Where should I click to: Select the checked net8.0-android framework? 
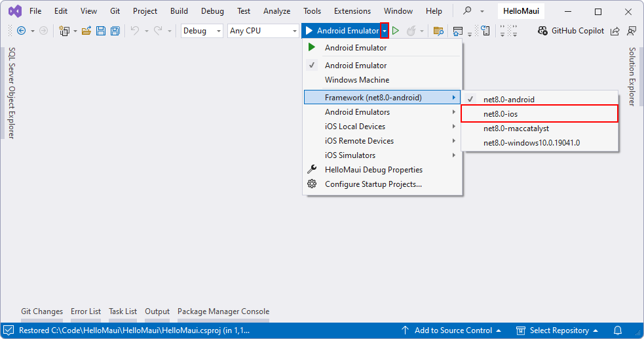540,100
